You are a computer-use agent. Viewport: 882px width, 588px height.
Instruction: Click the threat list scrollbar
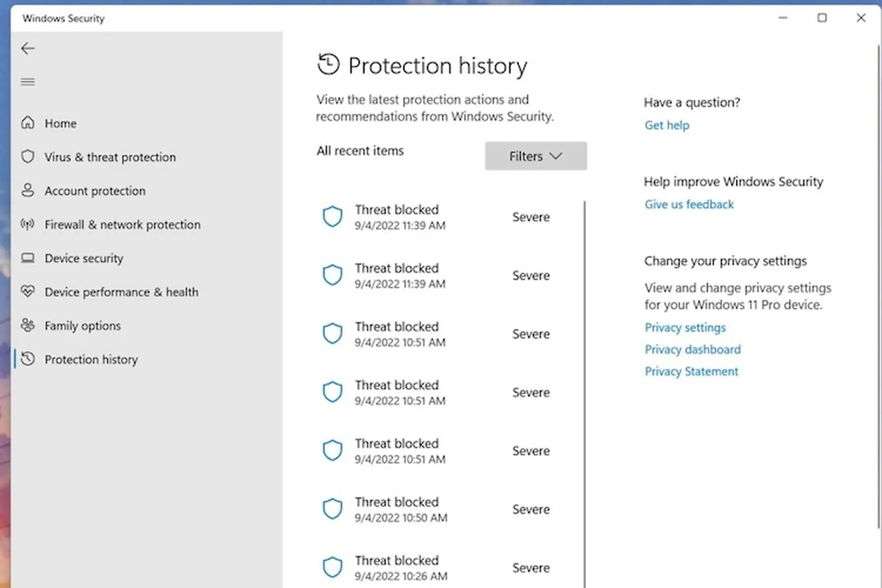(585, 394)
